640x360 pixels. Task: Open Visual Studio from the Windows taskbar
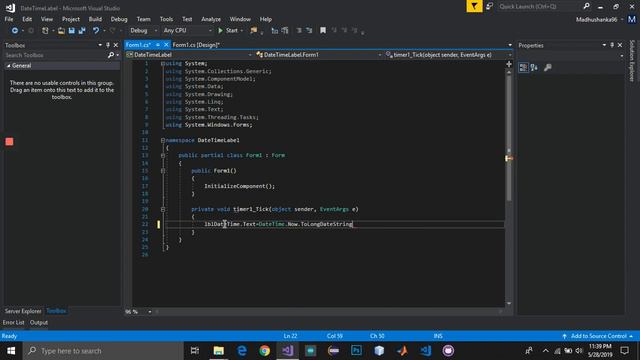pyautogui.click(x=287, y=351)
